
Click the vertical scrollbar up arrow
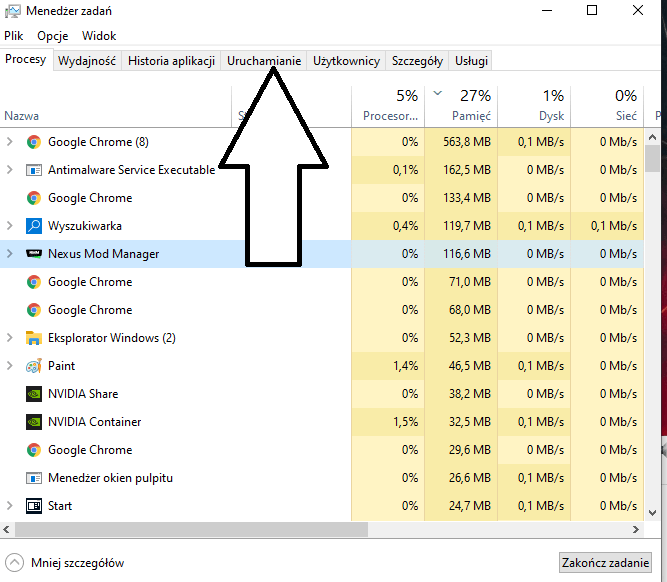pyautogui.click(x=652, y=137)
